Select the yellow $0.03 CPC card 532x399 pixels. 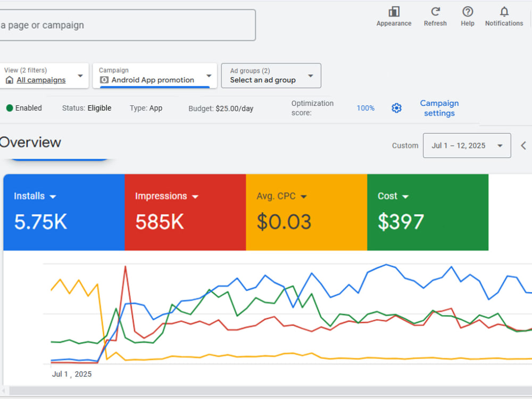(x=306, y=212)
